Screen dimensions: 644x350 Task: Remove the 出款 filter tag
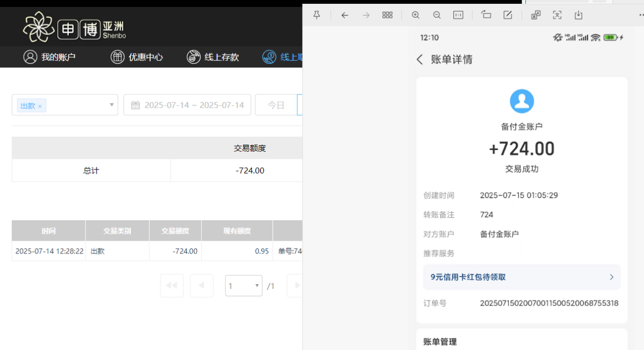[40, 106]
